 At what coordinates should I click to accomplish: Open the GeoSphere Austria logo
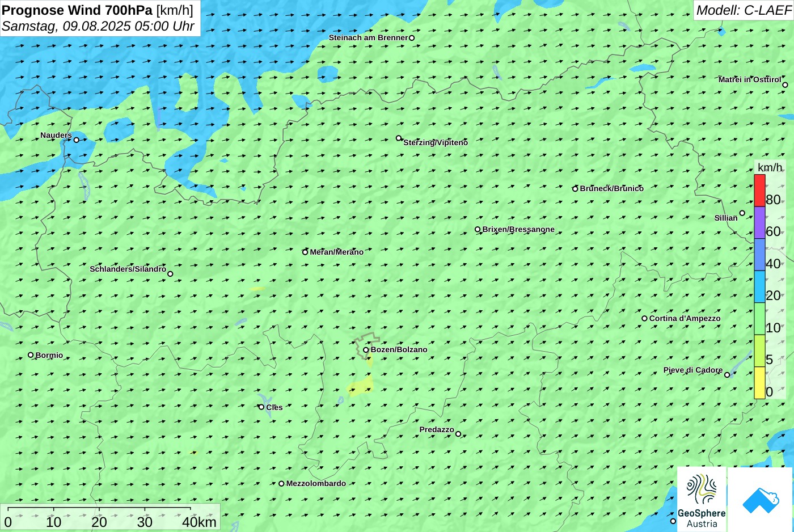702,499
